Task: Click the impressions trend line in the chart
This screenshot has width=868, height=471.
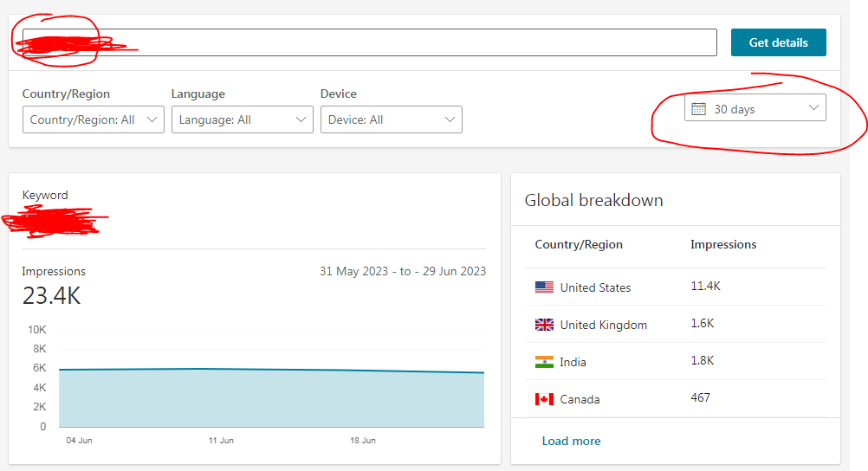Action: [x=271, y=370]
